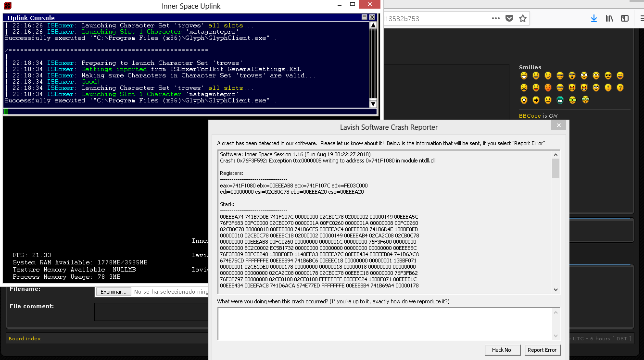Screen dimensions: 644x360
Task: Insert the bearded uber-geek smiley
Action: point(585,100)
